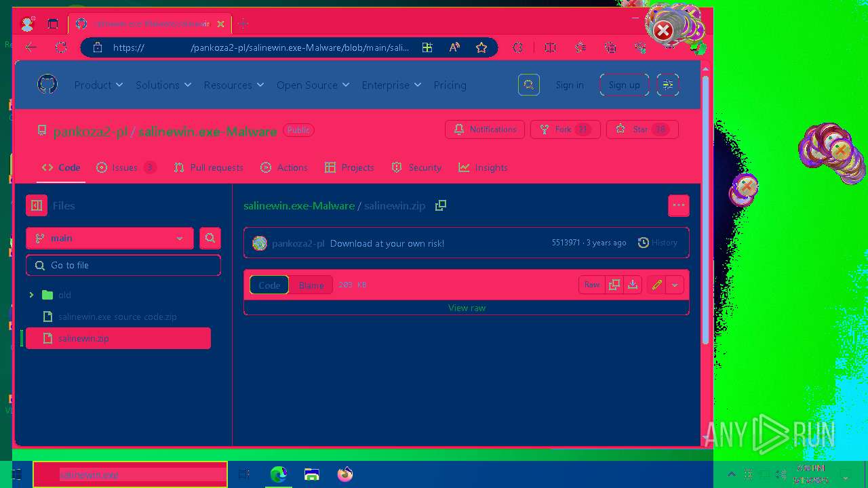Fork the repository button
The image size is (868, 488).
[566, 129]
